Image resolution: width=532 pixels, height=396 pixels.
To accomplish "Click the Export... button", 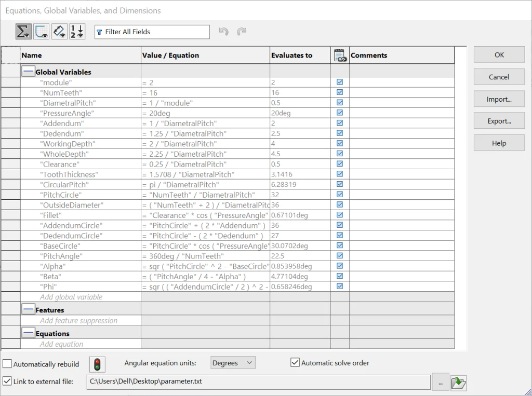I will tap(499, 121).
